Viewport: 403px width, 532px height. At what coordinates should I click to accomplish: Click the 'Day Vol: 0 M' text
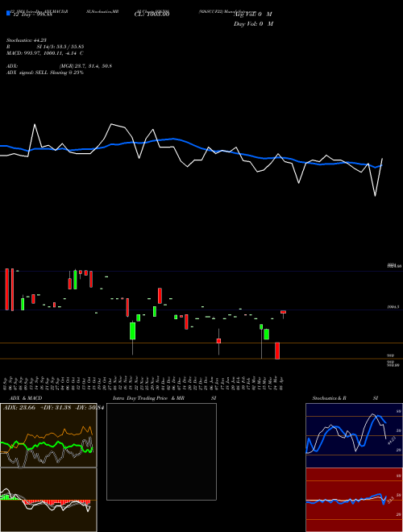tap(253, 24)
